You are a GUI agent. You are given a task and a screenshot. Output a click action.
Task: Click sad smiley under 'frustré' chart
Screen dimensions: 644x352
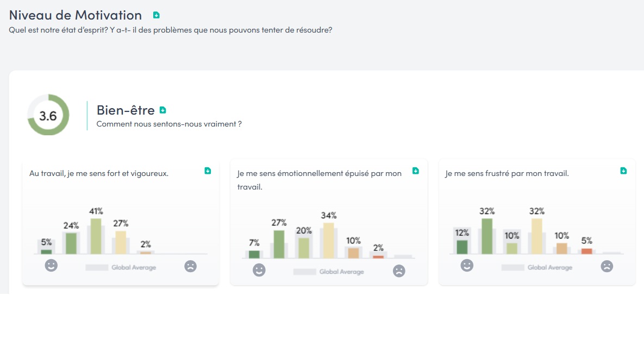(607, 266)
